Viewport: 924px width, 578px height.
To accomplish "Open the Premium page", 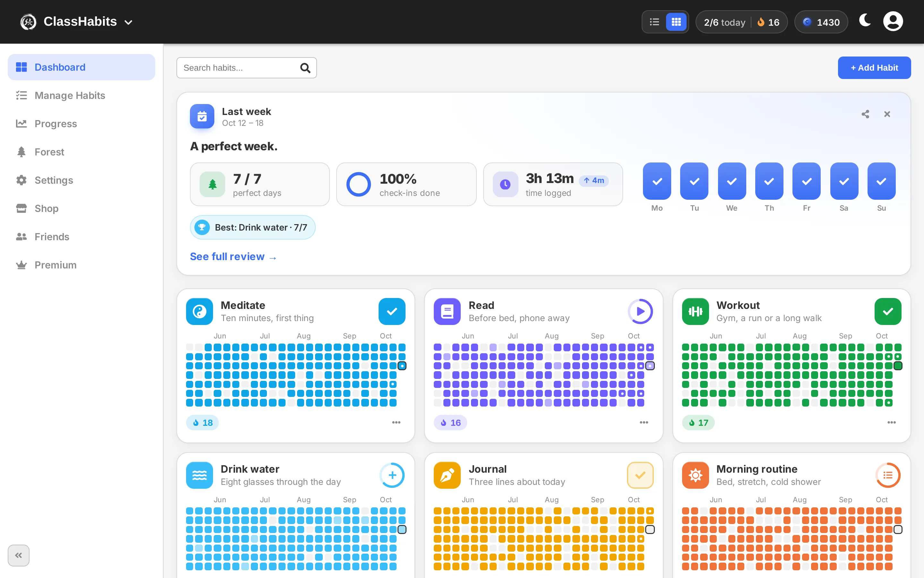I will 81,265.
